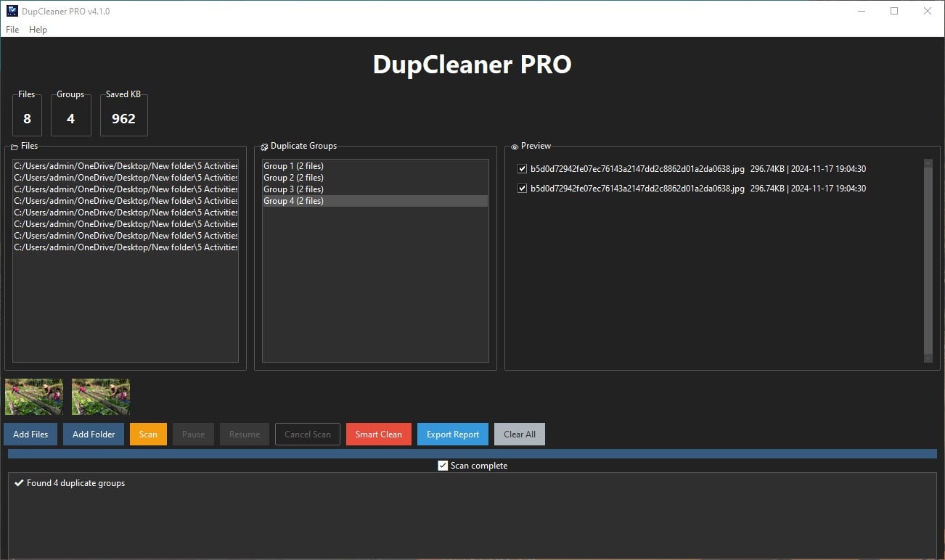Export the duplicates report
This screenshot has height=560, width=945.
pos(452,434)
